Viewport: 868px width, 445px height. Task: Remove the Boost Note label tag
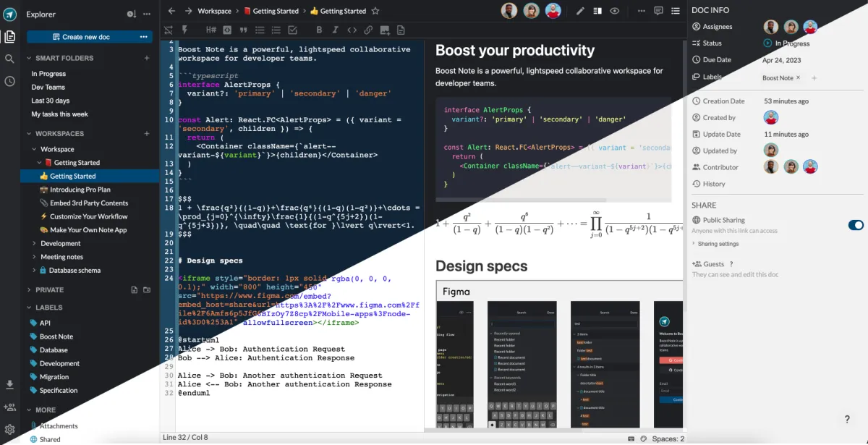click(x=799, y=77)
